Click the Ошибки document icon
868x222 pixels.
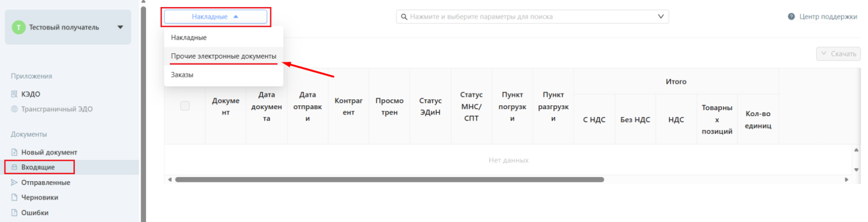[15, 213]
